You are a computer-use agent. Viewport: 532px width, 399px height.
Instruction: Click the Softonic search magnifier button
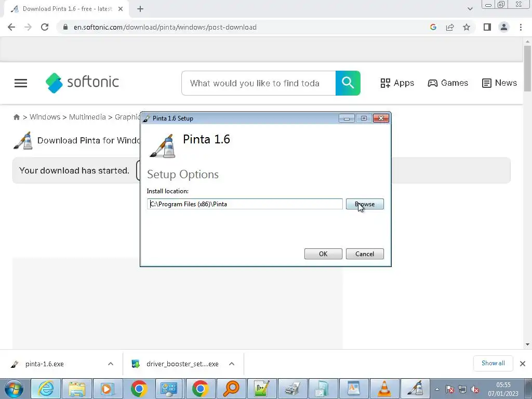click(x=348, y=83)
